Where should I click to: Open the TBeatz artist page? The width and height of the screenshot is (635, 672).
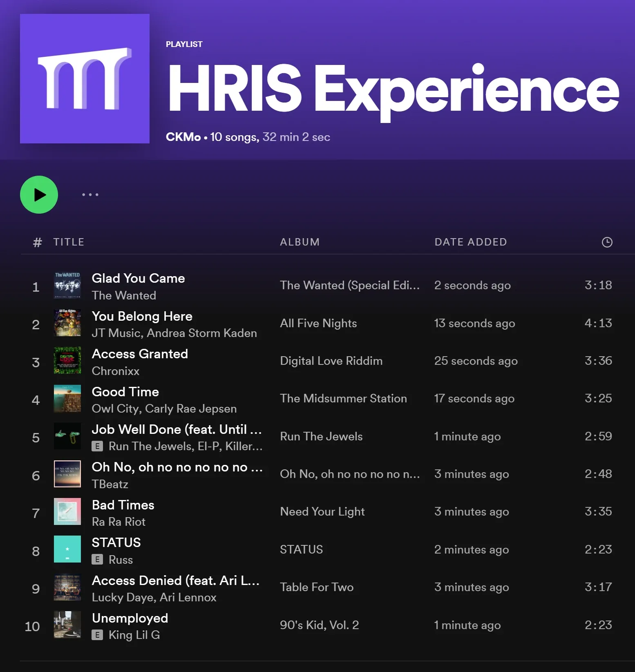coord(110,484)
